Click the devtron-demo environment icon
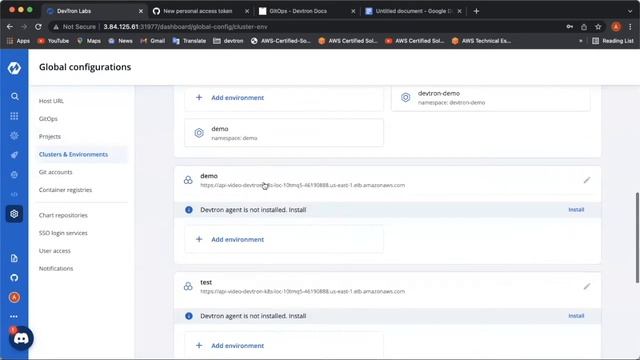Viewport: 640px width, 360px height. 405,98
